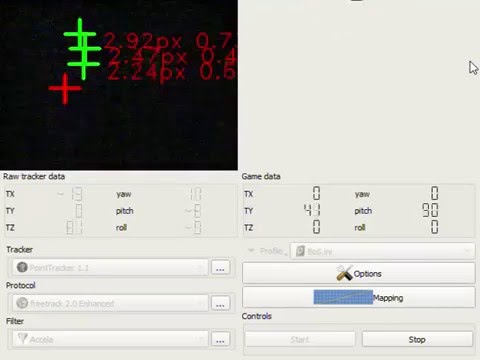The width and height of the screenshot is (480, 360).
Task: Click the blue mapping curve icon
Action: click(343, 297)
